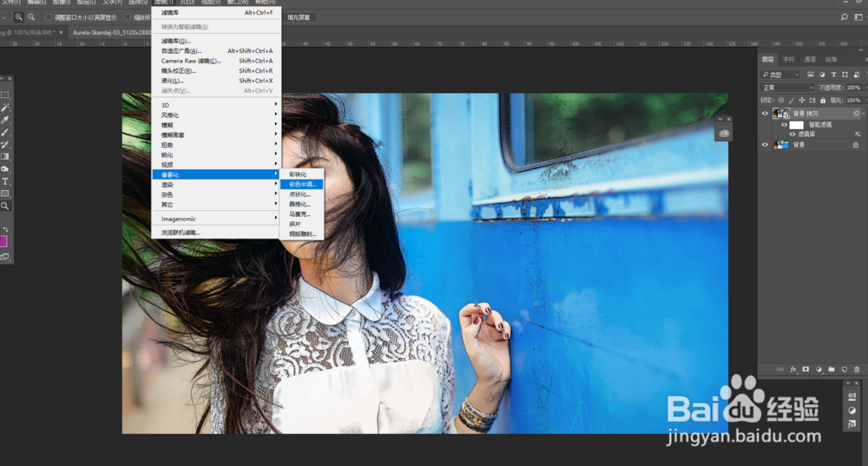Viewport: 868px width, 466px height.
Task: Hide the 背景 layer
Action: 765,145
